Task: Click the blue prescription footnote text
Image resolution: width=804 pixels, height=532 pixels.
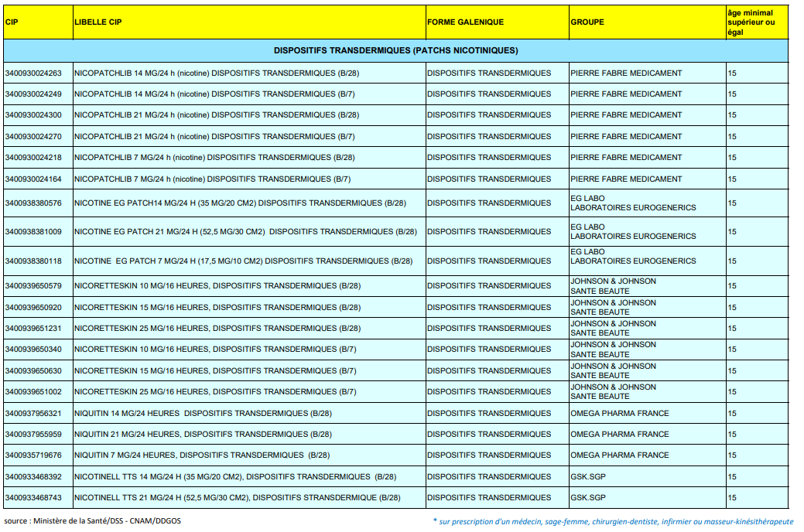Action: (x=614, y=522)
